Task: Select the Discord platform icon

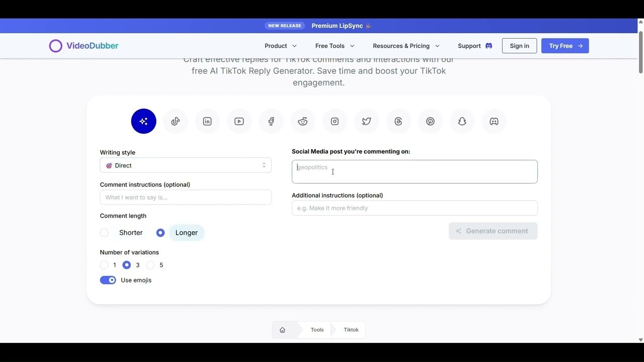Action: pos(494,121)
